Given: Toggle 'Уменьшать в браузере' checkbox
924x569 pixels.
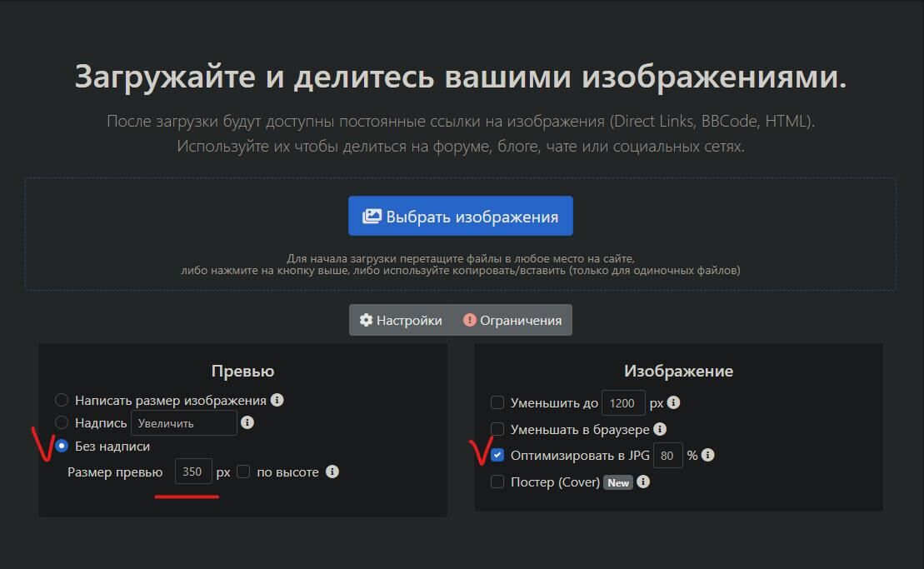Looking at the screenshot, I should (x=497, y=429).
